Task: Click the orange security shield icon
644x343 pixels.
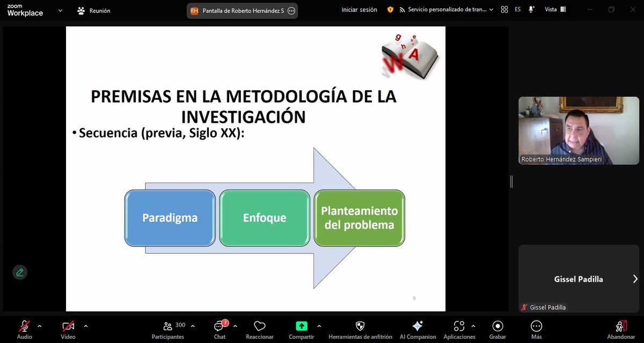Action: (390, 10)
